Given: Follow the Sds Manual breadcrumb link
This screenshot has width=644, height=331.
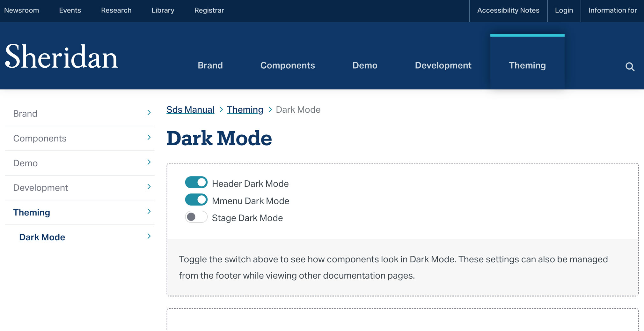Looking at the screenshot, I should coord(190,110).
